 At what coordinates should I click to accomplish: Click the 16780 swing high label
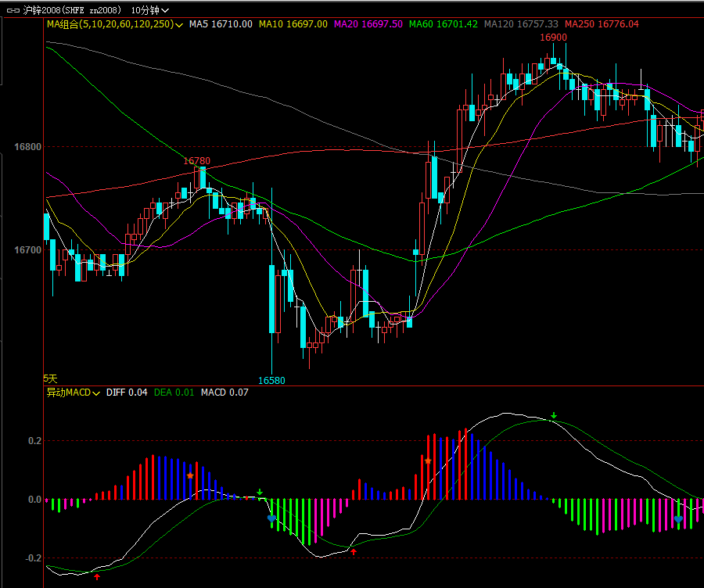click(x=196, y=161)
